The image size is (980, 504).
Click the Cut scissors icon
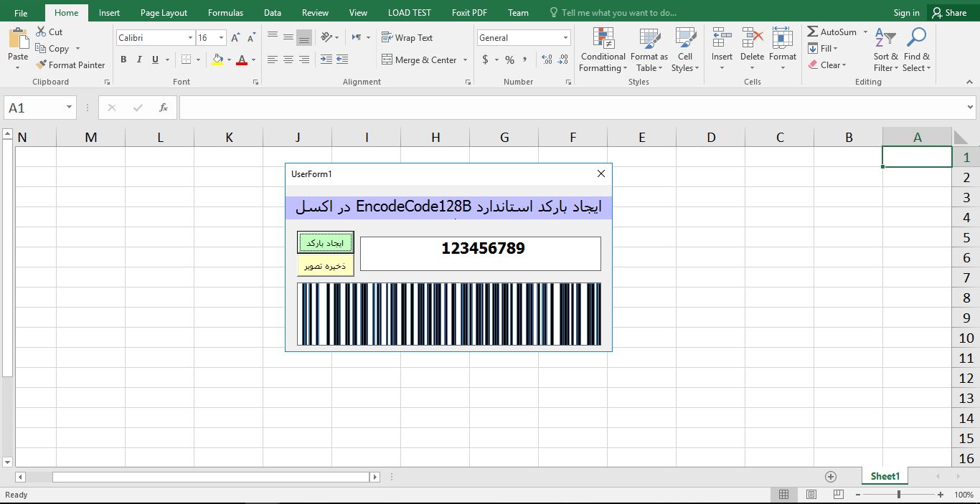click(x=41, y=32)
